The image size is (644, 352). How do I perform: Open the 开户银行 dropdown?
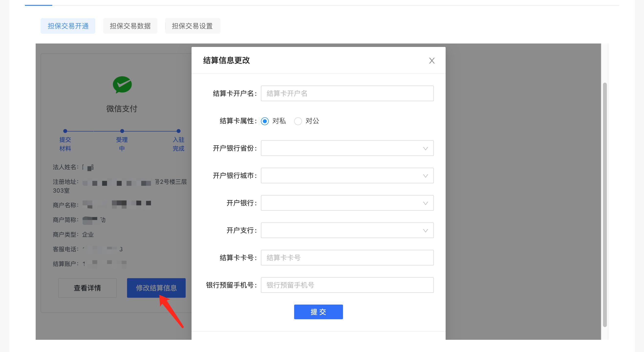tap(347, 203)
